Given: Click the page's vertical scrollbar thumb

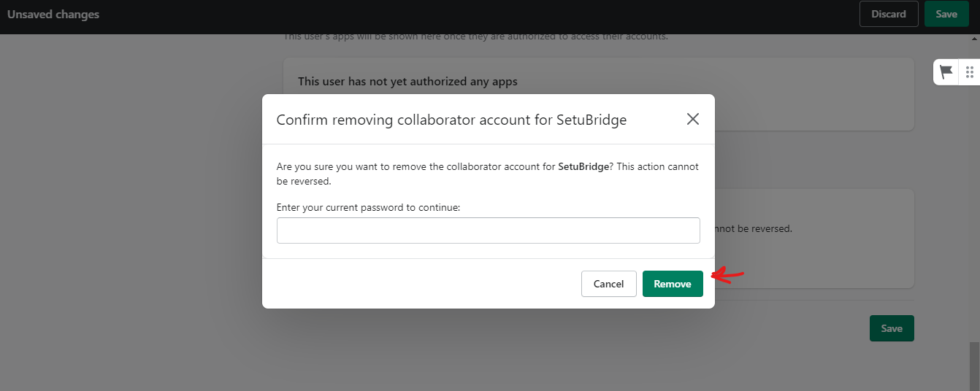Looking at the screenshot, I should pyautogui.click(x=975, y=365).
